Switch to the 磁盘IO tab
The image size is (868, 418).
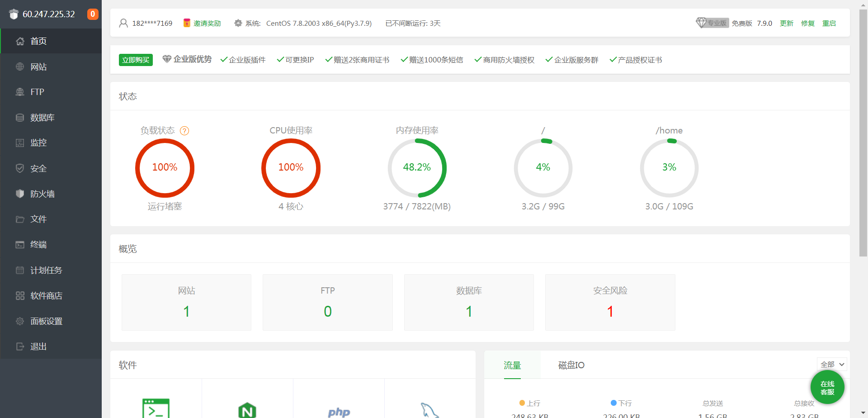coord(571,365)
